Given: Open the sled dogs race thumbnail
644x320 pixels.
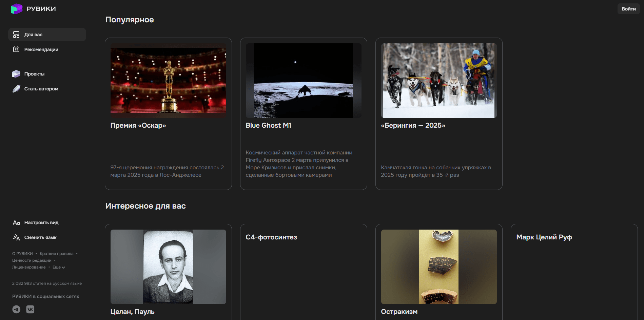Looking at the screenshot, I should tap(439, 81).
